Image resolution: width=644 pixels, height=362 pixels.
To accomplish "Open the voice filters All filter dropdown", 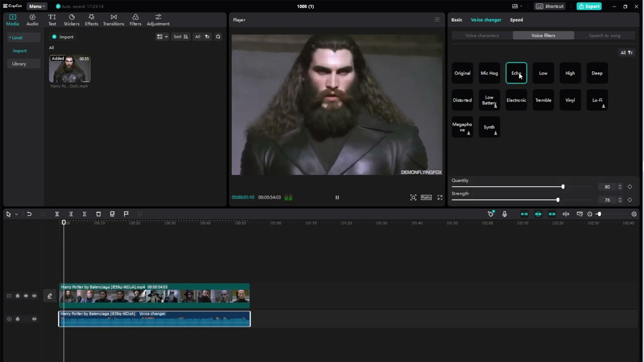I will (x=626, y=53).
